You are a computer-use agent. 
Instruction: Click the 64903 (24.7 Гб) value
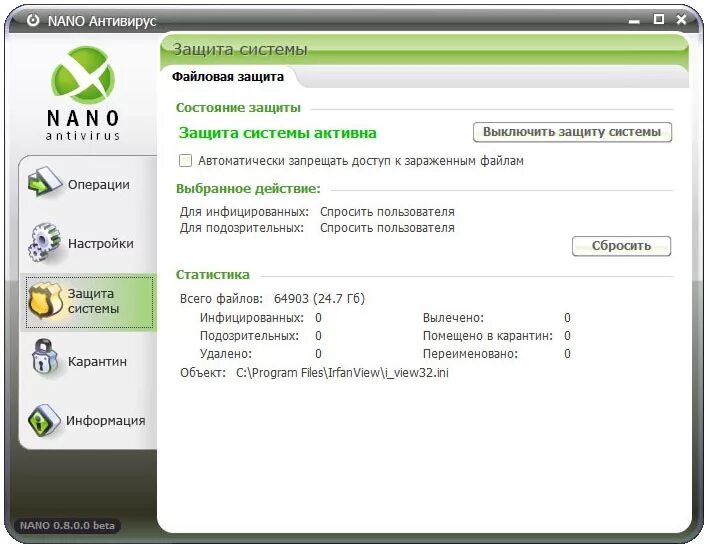pos(319,299)
